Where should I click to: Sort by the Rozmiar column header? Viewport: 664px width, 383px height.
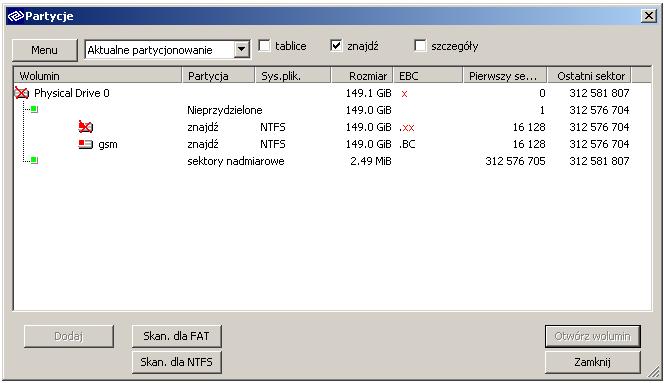coord(362,76)
